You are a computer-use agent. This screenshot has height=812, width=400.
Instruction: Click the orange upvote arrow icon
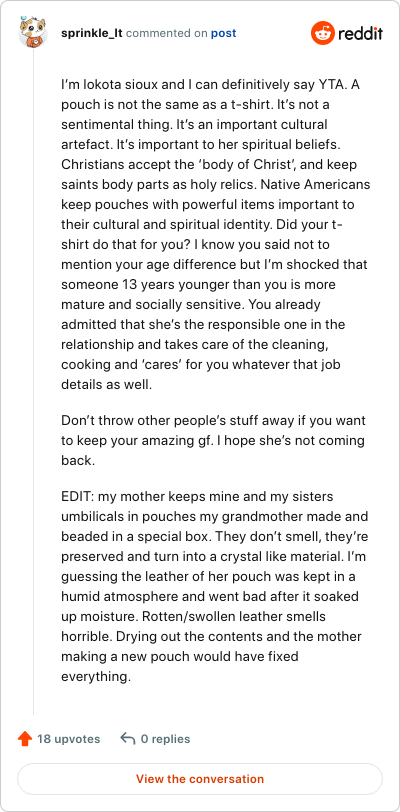(x=24, y=738)
